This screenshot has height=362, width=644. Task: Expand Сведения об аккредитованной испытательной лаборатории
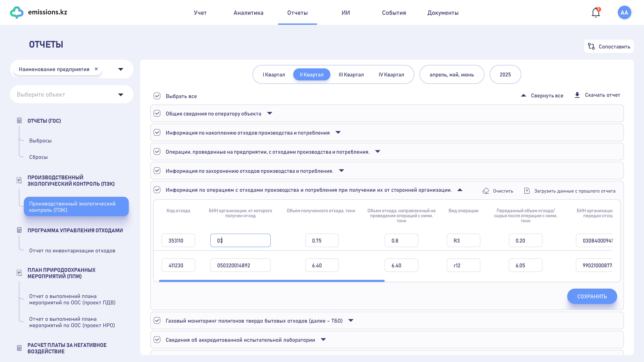point(323,340)
